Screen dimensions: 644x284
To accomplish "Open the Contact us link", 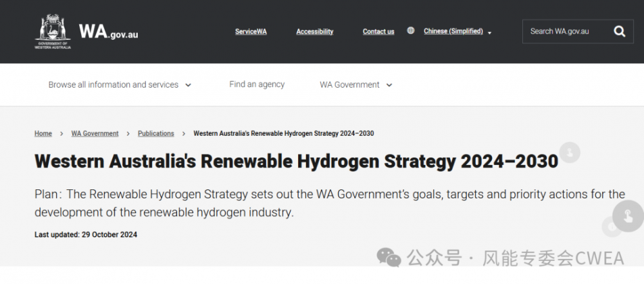I will pyautogui.click(x=379, y=32).
